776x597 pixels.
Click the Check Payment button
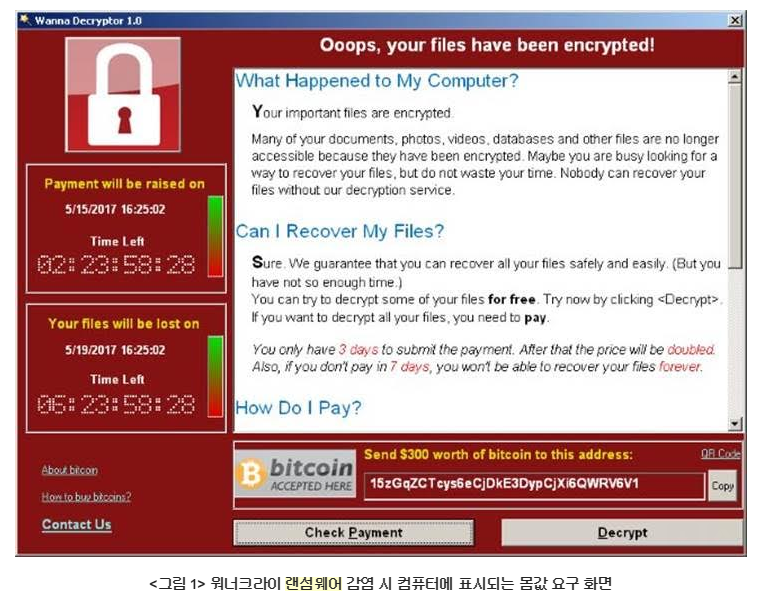[x=353, y=533]
